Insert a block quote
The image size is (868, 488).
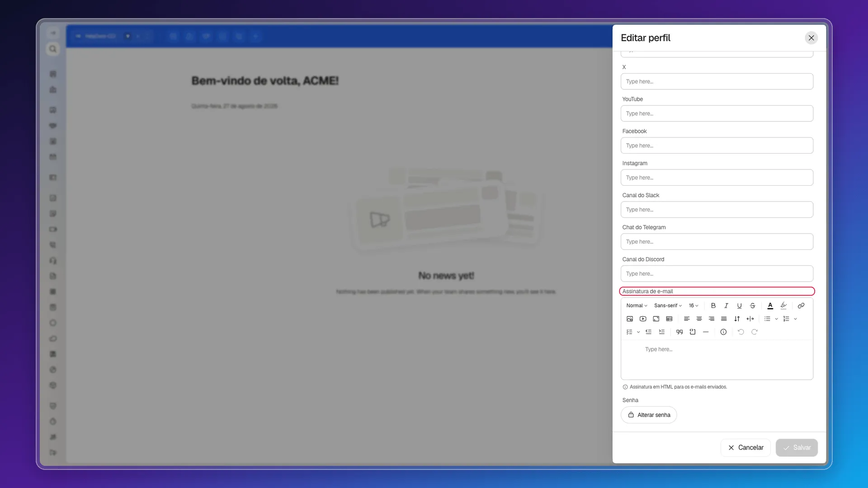pyautogui.click(x=679, y=332)
